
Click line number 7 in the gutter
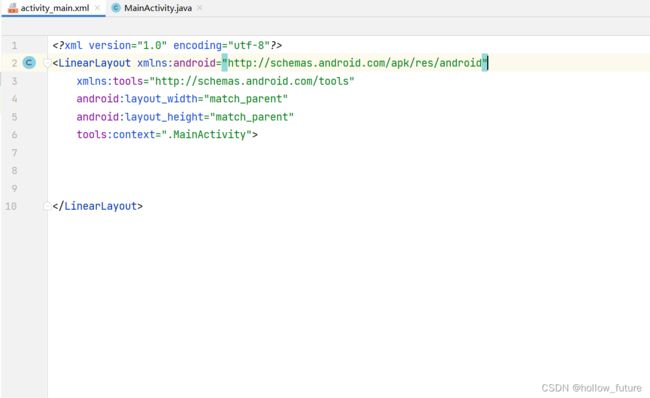(14, 153)
